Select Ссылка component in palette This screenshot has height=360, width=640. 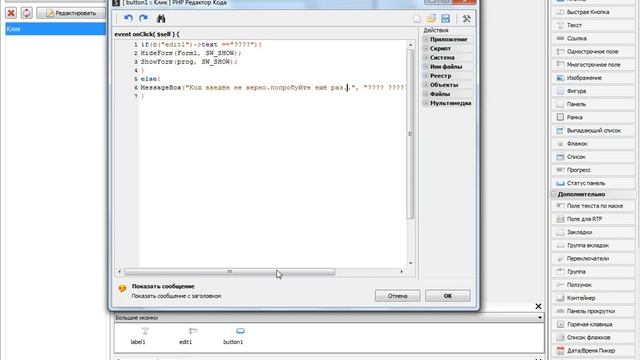(x=593, y=38)
